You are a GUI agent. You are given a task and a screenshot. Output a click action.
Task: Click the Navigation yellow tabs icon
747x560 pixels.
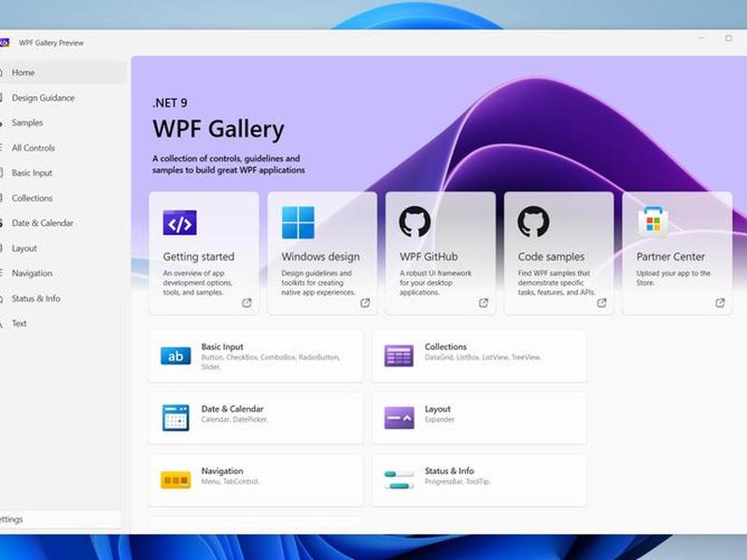(x=176, y=480)
